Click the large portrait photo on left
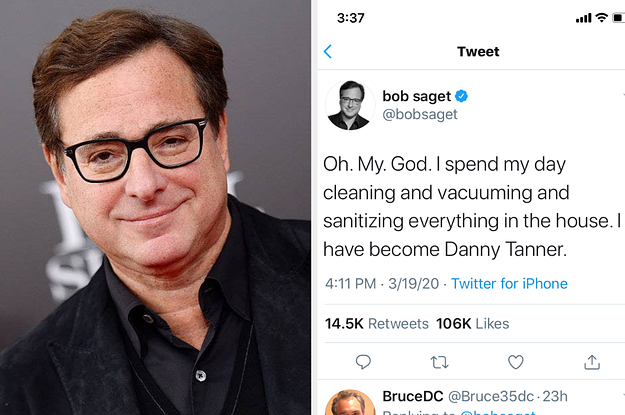625x415 pixels. point(155,207)
